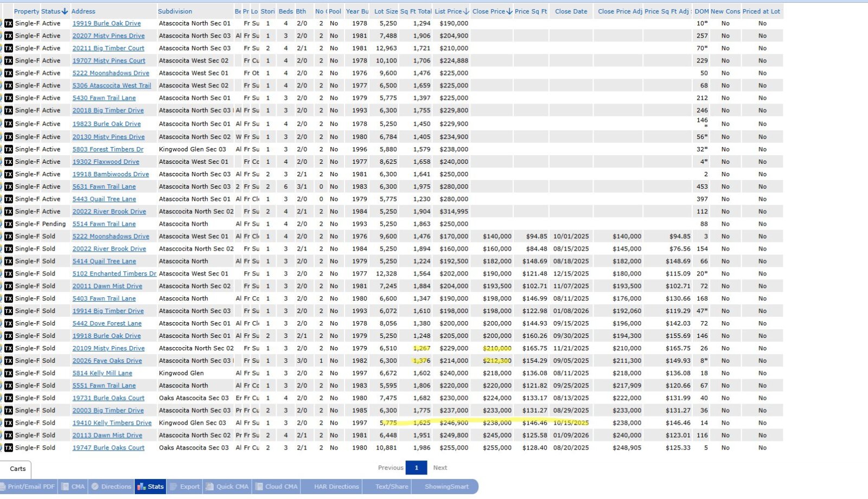Open the 19410 Kelly Timbers Drive listing
Viewport: 868px width, 499px height.
(x=112, y=423)
